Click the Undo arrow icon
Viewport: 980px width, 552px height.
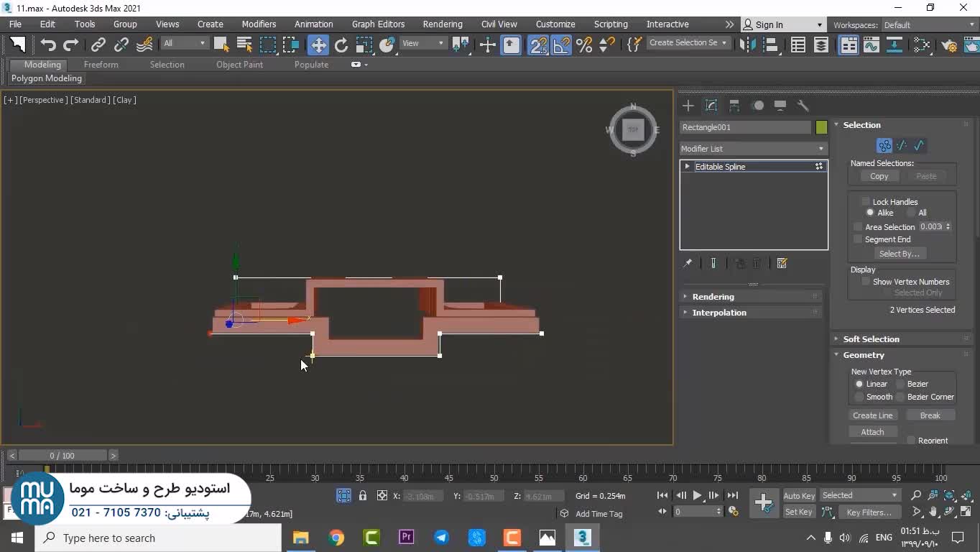pyautogui.click(x=47, y=45)
